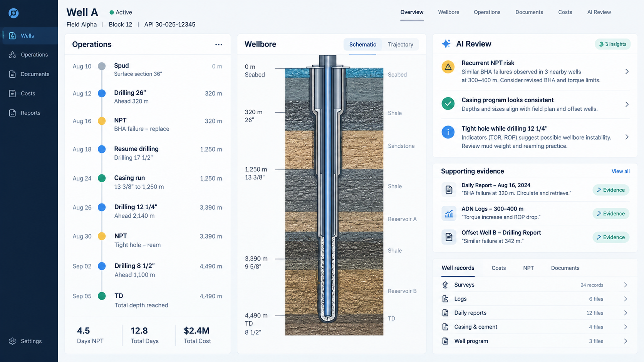Screen dimensions: 644x362
Task: Open the Costs top tab
Action: click(565, 12)
